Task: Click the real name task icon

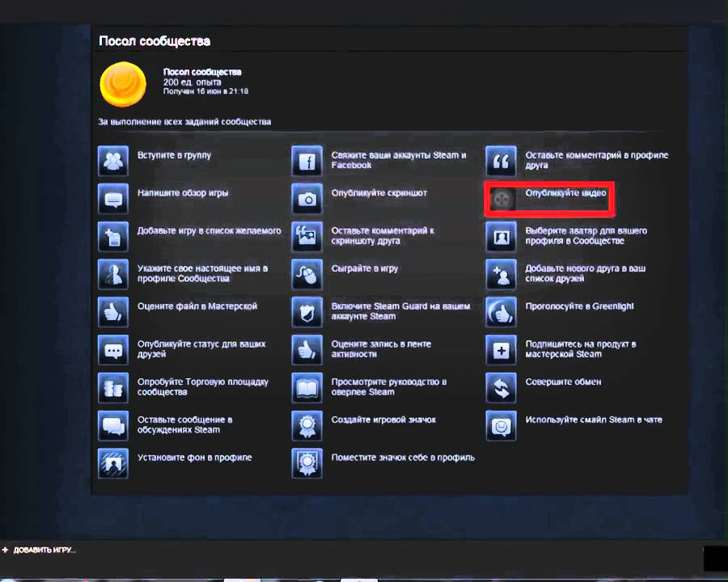Action: [112, 274]
